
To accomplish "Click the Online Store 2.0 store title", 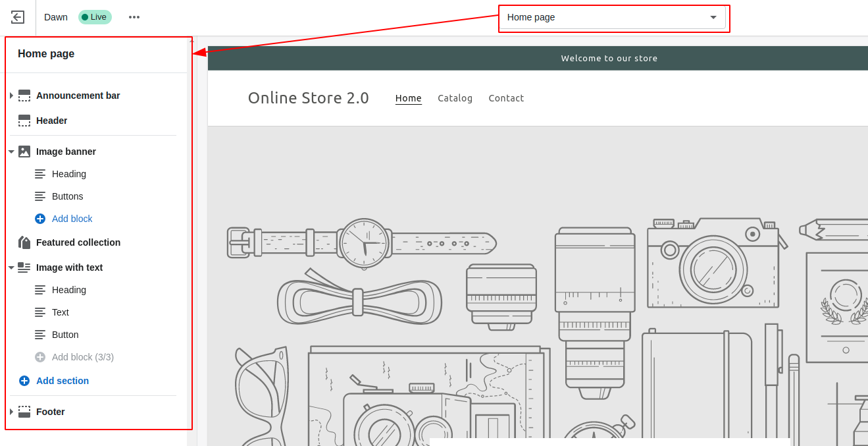I will click(x=309, y=98).
